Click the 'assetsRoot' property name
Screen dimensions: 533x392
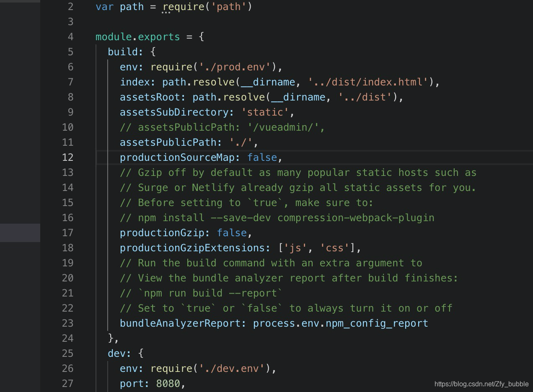point(150,97)
